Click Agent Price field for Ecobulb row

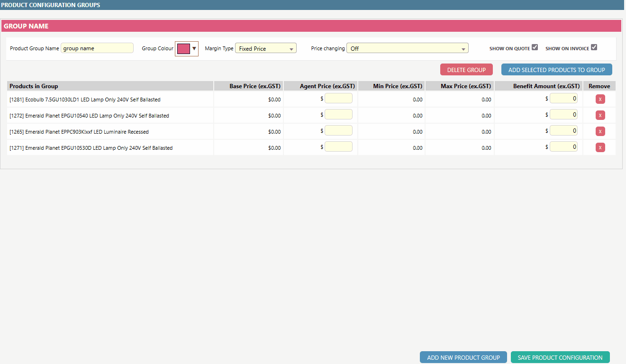(x=338, y=99)
